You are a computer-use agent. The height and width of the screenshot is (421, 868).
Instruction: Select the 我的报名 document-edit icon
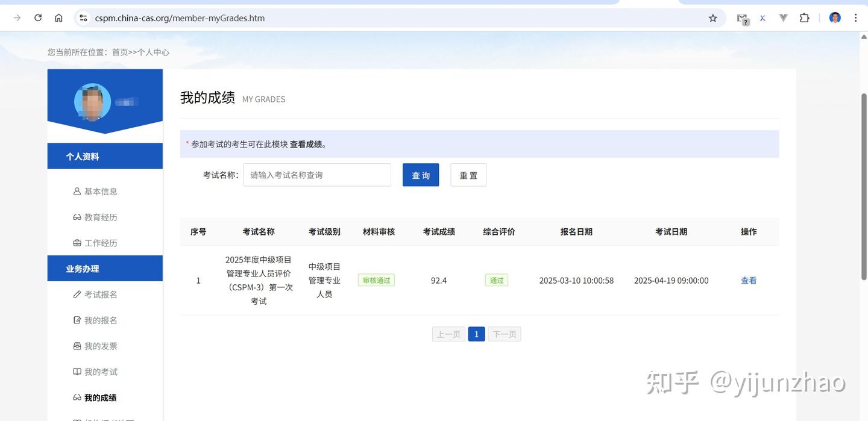pos(76,320)
